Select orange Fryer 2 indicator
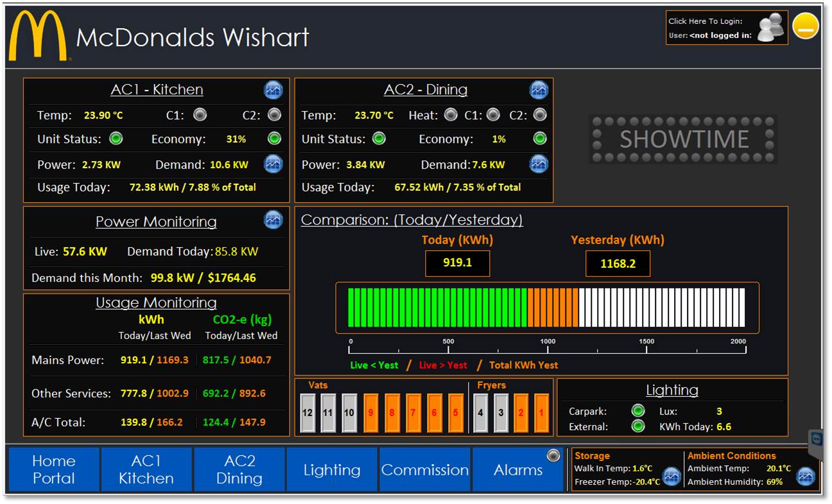The image size is (832, 504). point(521,413)
